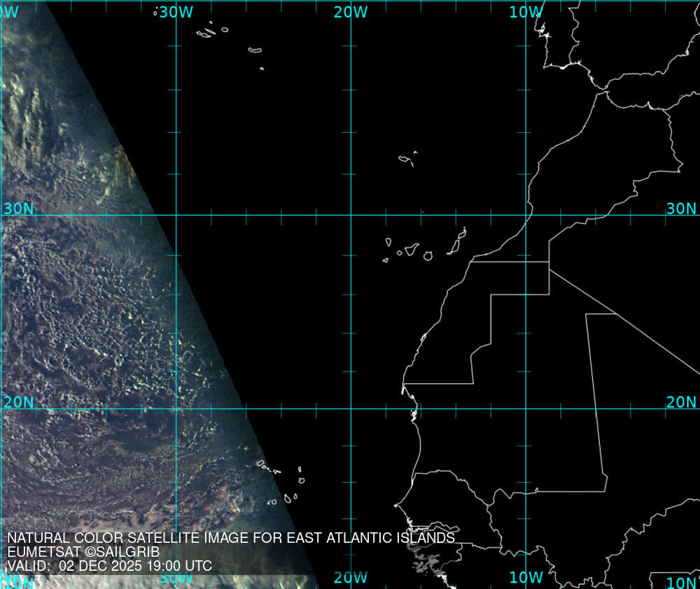Click the 10W longitude label at top
The width and height of the screenshot is (700, 589).
point(525,12)
